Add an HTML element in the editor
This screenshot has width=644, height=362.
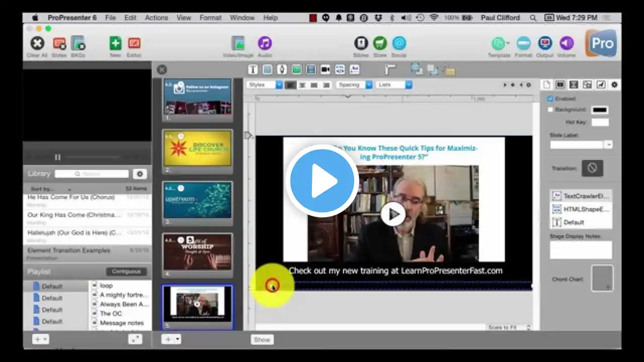coord(340,70)
